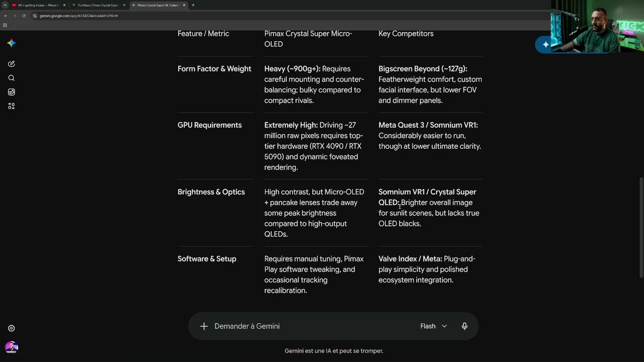Screen dimensions: 644x362
Task: Click the 'Bigscreen Beyond (~127g):' cell text
Action: point(423,69)
